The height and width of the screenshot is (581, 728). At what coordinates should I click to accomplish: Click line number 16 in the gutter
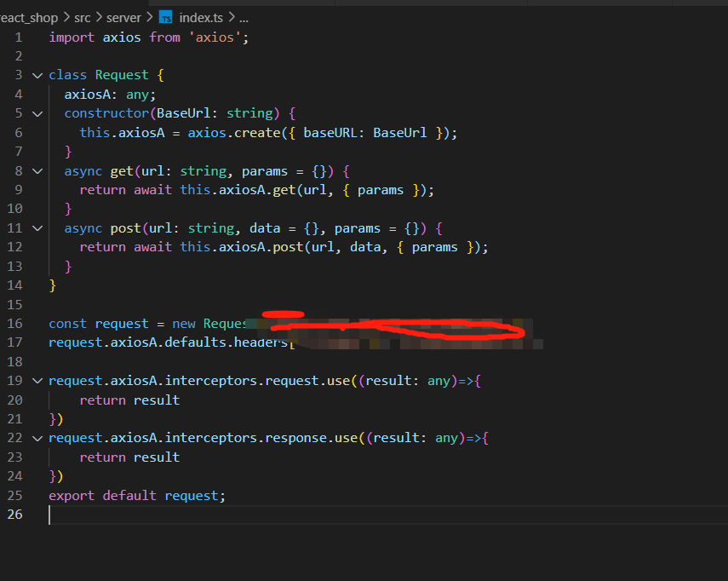pyautogui.click(x=14, y=323)
